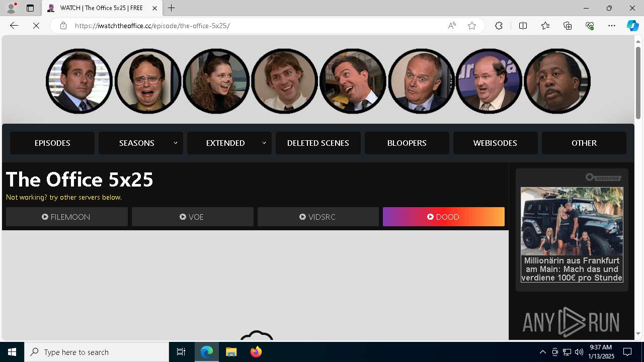Viewport: 644px width, 362px height.
Task: Expand the EXTENDED dropdown chevron
Action: (264, 143)
